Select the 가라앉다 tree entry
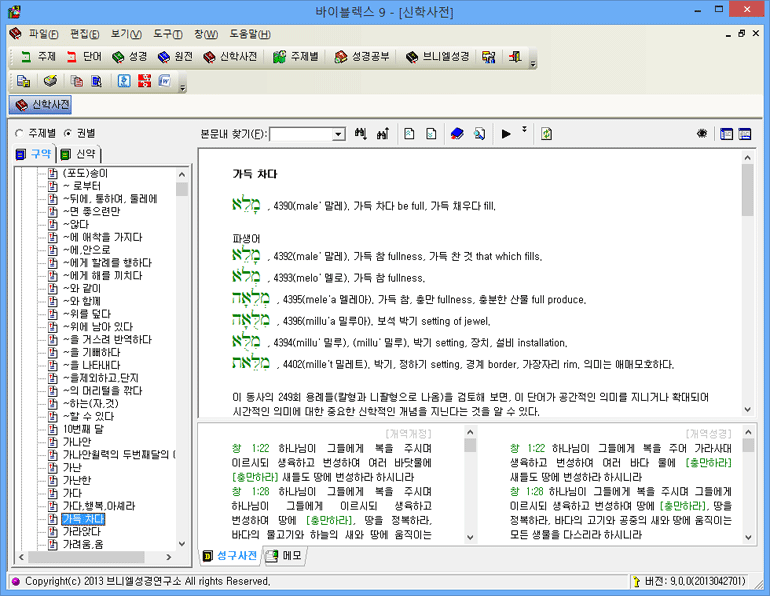 (82, 532)
